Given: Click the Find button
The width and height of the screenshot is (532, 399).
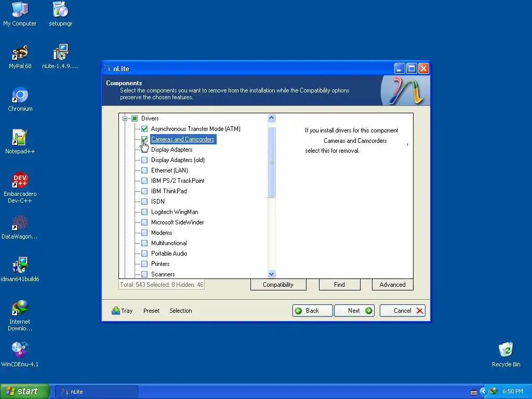Looking at the screenshot, I should [339, 284].
